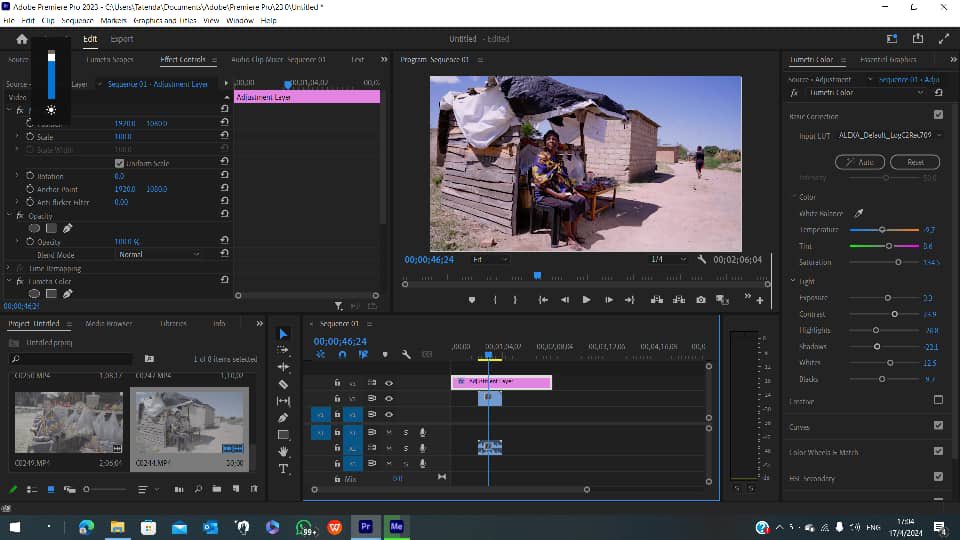Click the New Bin folder icon
Screen dimensions: 960x540
click(217, 489)
